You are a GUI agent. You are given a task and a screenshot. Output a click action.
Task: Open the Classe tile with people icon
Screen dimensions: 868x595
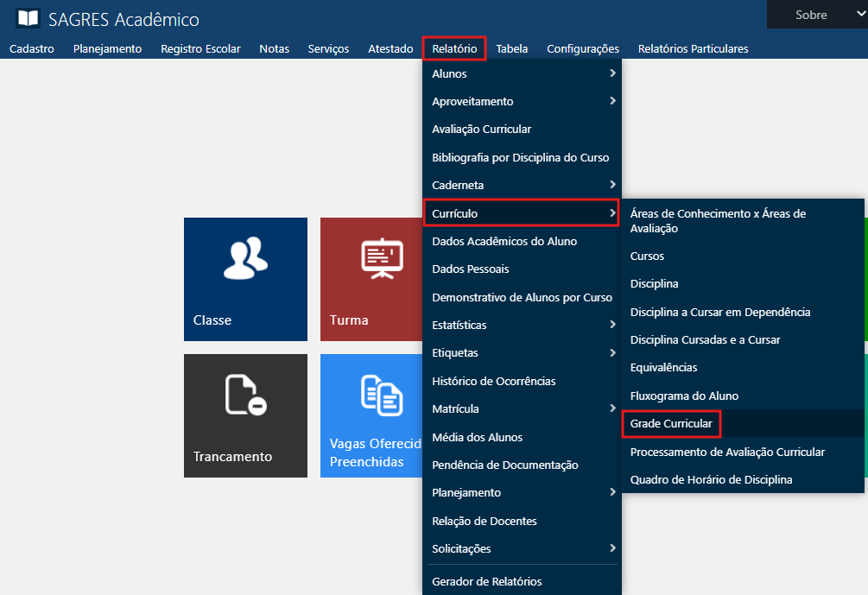pos(245,279)
